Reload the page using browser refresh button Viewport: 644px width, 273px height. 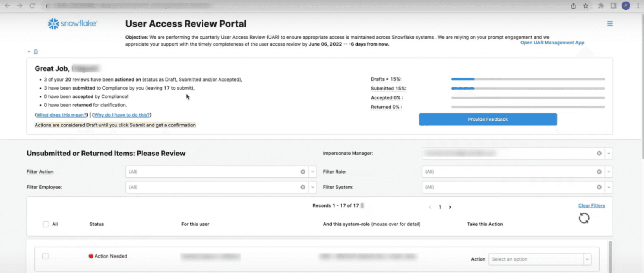coord(32,6)
